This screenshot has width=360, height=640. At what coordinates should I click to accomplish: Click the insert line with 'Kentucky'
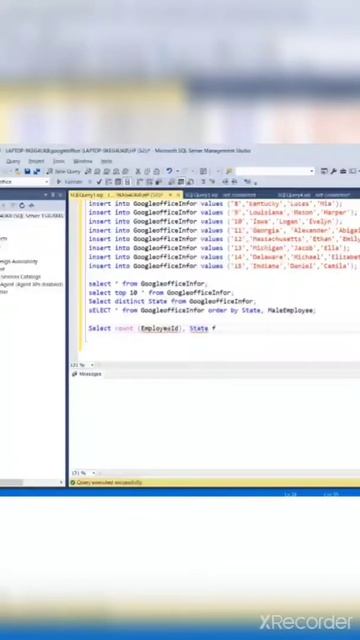216,204
